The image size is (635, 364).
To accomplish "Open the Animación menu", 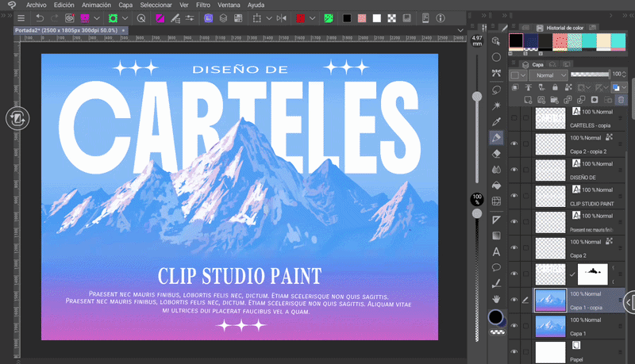I will [x=96, y=5].
